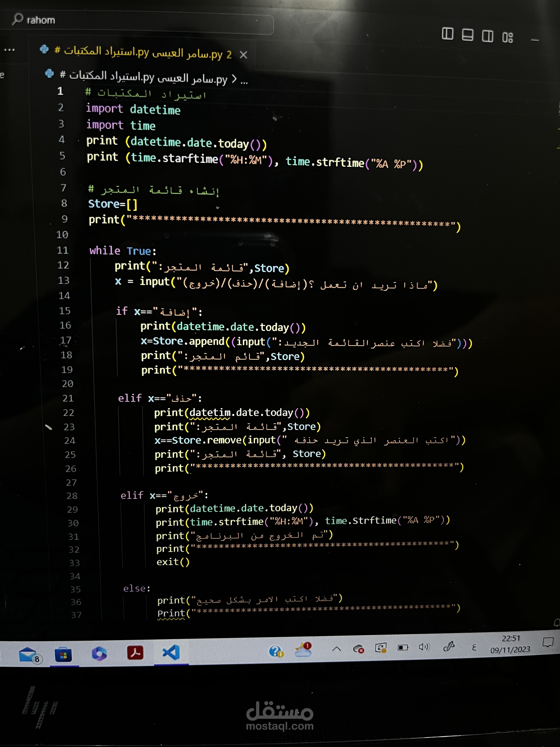560x747 pixels.
Task: Click the OneDrive cloud error tray icon
Action: [358, 649]
